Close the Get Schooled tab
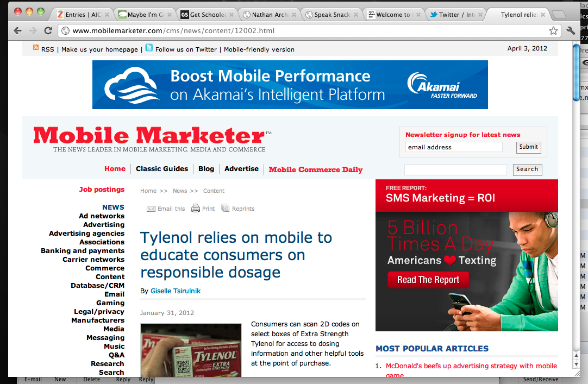The width and height of the screenshot is (588, 384). click(232, 15)
